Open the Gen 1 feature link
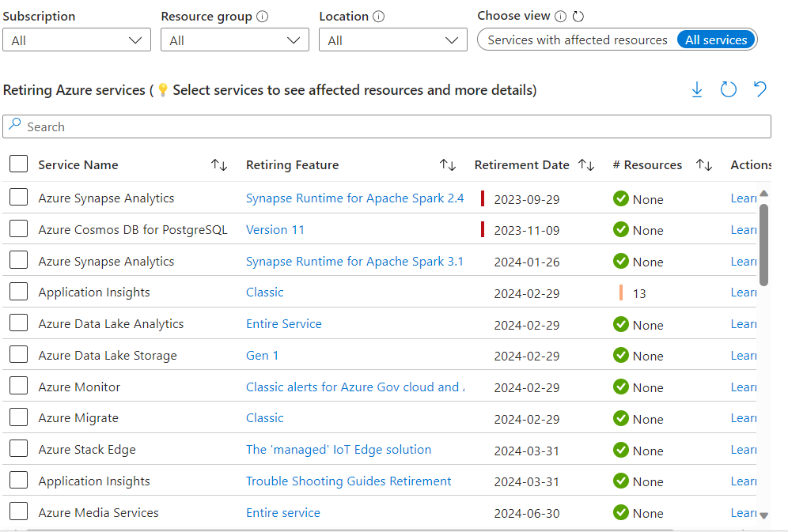This screenshot has height=532, width=788. (x=263, y=356)
